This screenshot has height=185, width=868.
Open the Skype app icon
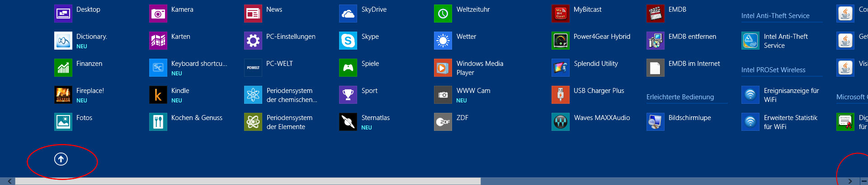click(348, 41)
